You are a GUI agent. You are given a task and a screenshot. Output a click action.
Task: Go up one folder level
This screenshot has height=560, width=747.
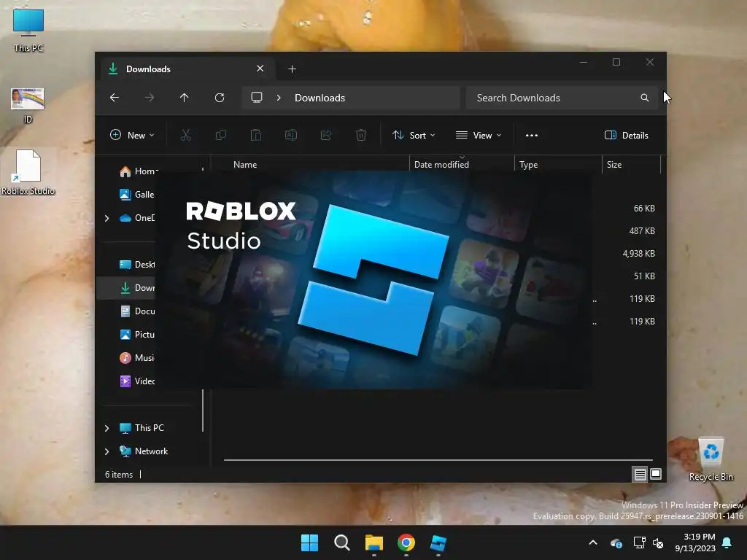point(185,98)
